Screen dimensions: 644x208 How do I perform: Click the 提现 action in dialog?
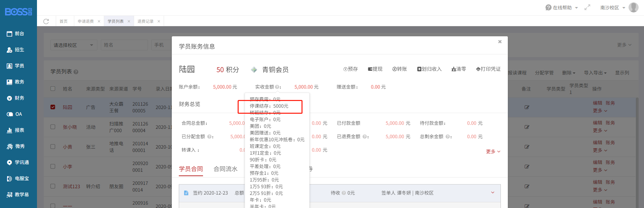[x=375, y=69]
